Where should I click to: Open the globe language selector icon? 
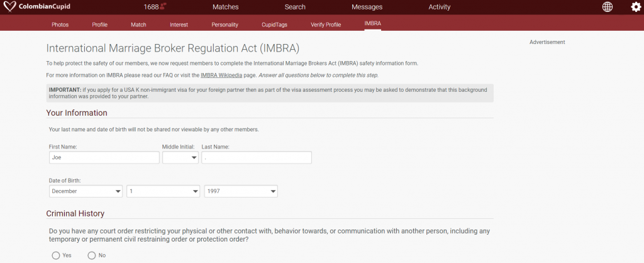[608, 7]
